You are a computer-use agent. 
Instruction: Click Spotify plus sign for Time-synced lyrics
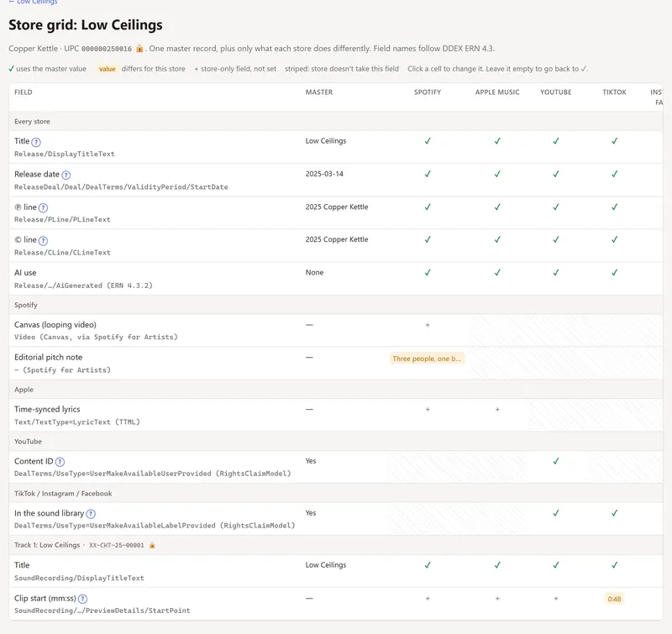tap(428, 410)
